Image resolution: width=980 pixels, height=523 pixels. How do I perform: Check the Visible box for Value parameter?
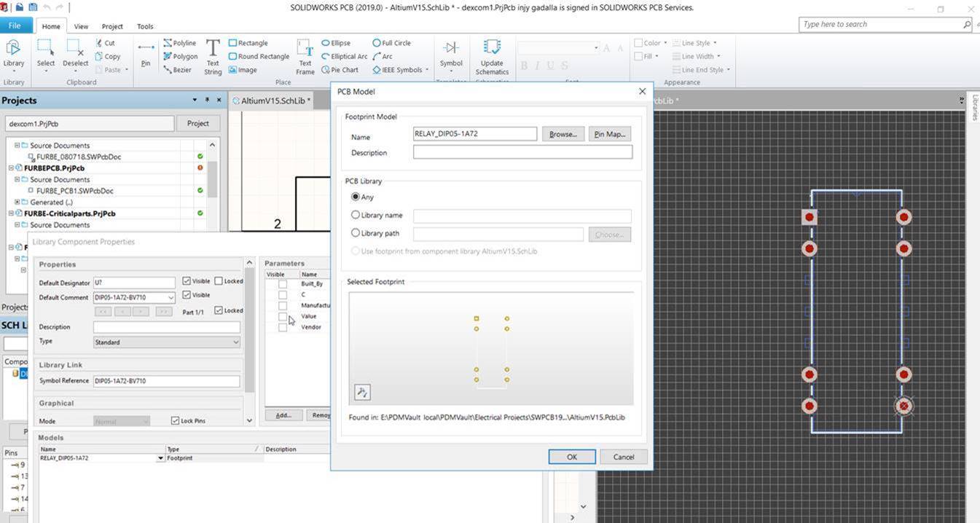tap(283, 316)
